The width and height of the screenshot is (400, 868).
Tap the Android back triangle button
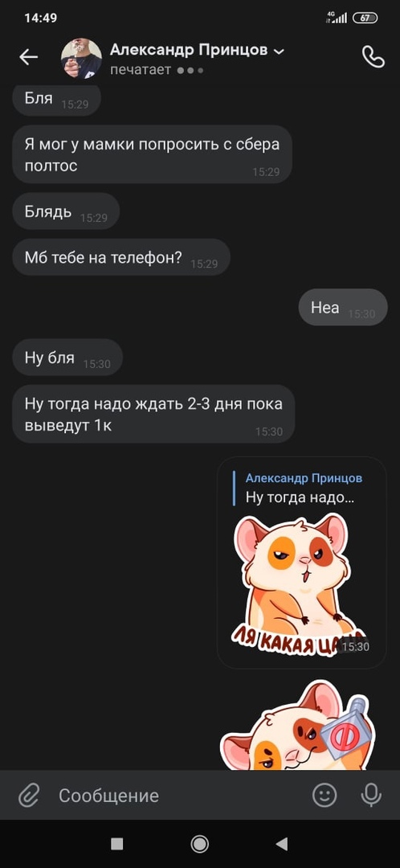[282, 844]
